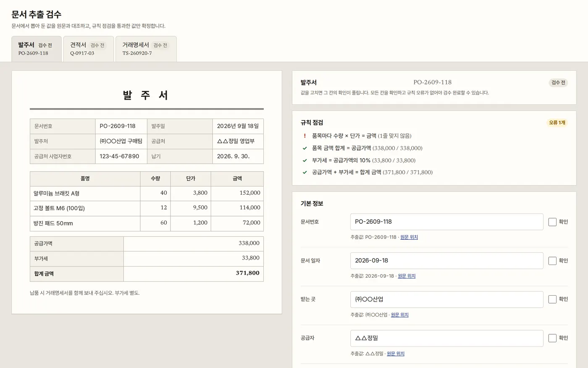
Task: Click the 금액 column header
Action: 237,179
